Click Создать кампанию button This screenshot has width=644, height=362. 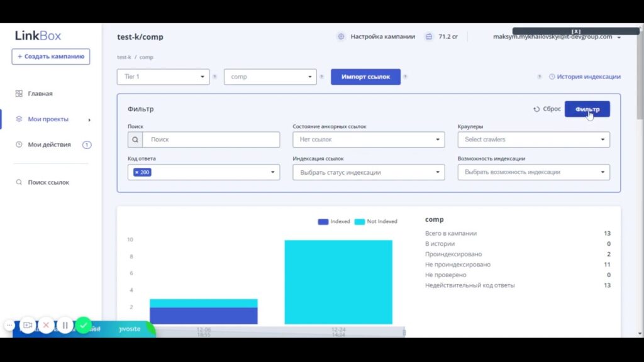click(51, 57)
